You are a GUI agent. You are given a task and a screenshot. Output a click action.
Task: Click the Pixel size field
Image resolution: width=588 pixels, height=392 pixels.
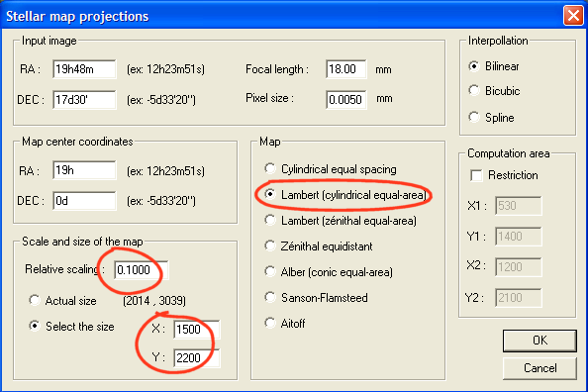pos(346,99)
